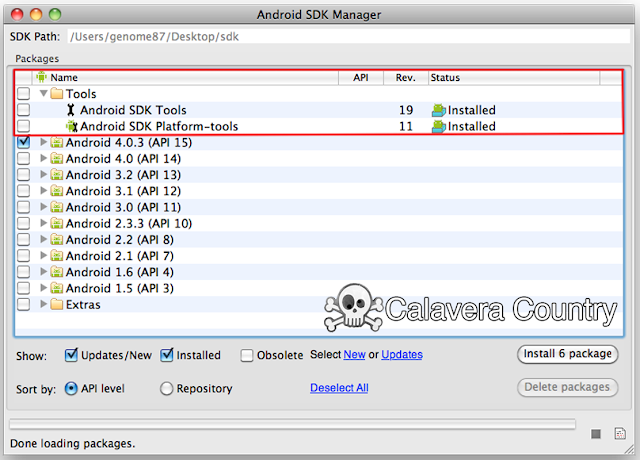Select the Android SDK Tools row text
This screenshot has height=460, width=640.
point(133,110)
